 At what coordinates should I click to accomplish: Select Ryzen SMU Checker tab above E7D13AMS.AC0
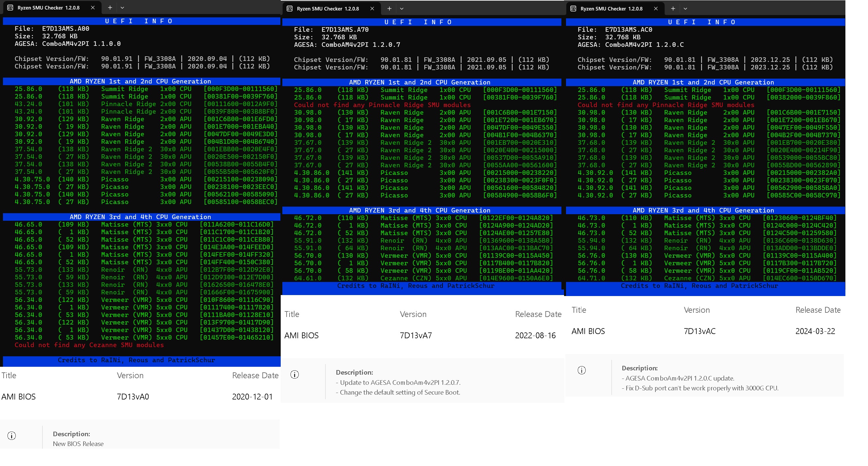click(611, 9)
